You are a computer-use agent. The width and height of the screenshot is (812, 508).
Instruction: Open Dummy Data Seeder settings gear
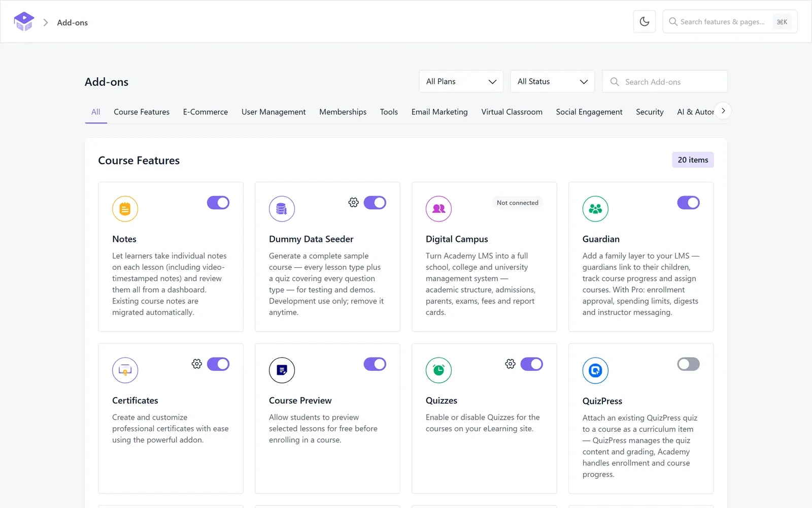(354, 203)
